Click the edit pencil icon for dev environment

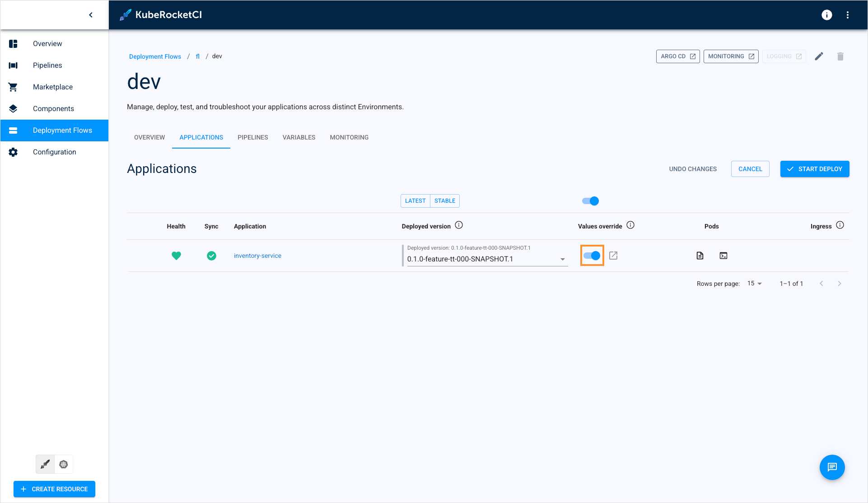pyautogui.click(x=820, y=56)
